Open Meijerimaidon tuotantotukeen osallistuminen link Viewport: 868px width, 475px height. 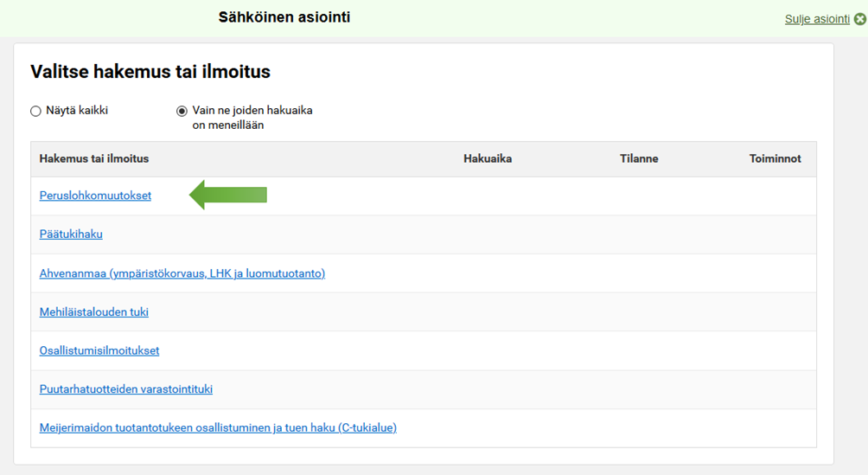click(218, 427)
